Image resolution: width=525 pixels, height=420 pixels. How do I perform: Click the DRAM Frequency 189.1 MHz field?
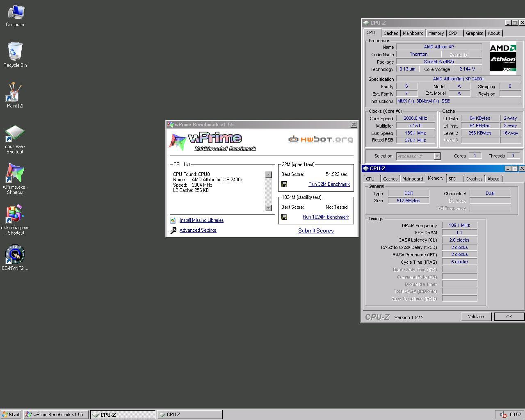click(459, 225)
